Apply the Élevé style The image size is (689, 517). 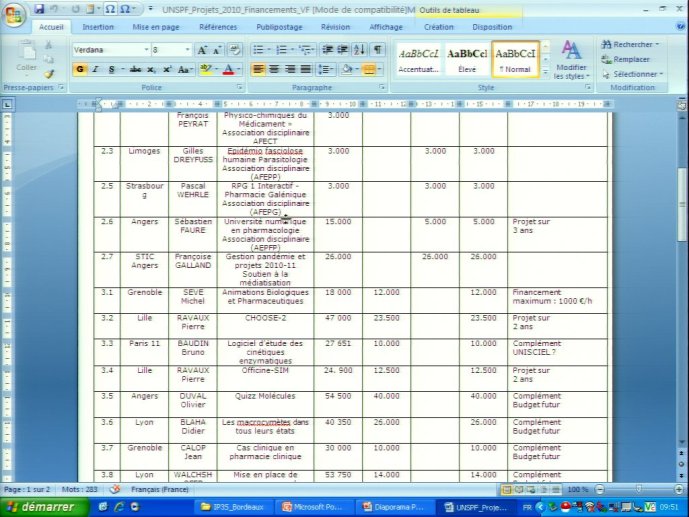click(x=467, y=60)
